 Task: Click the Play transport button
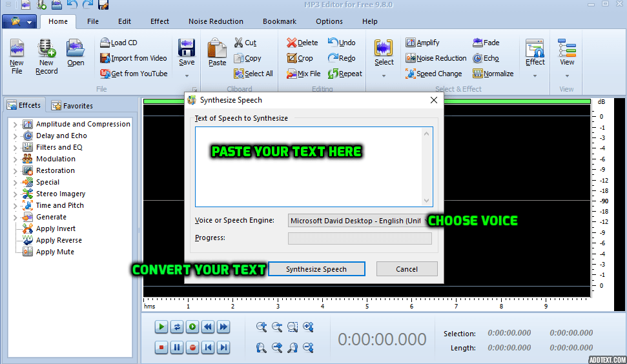coord(161,327)
